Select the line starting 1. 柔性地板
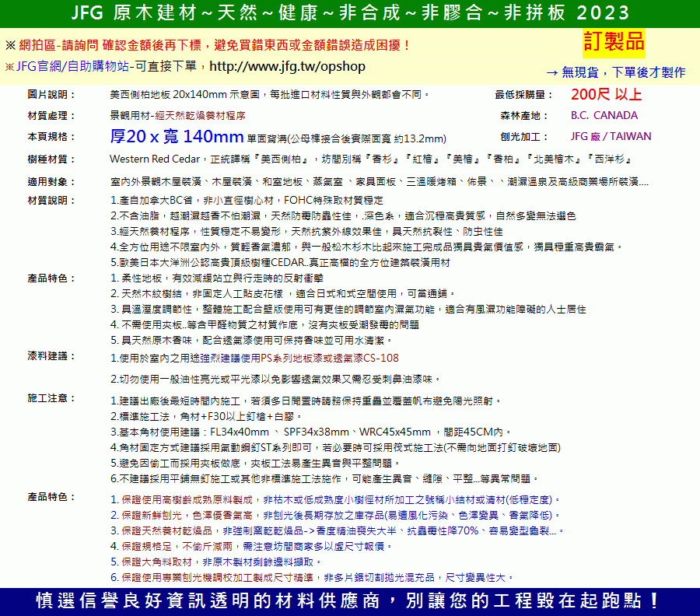The height and width of the screenshot is (616, 700). [x=217, y=278]
